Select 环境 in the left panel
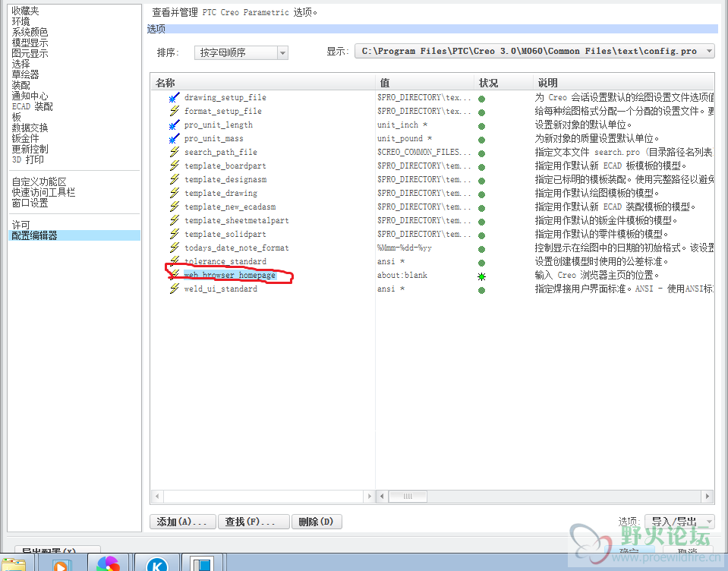 click(21, 21)
